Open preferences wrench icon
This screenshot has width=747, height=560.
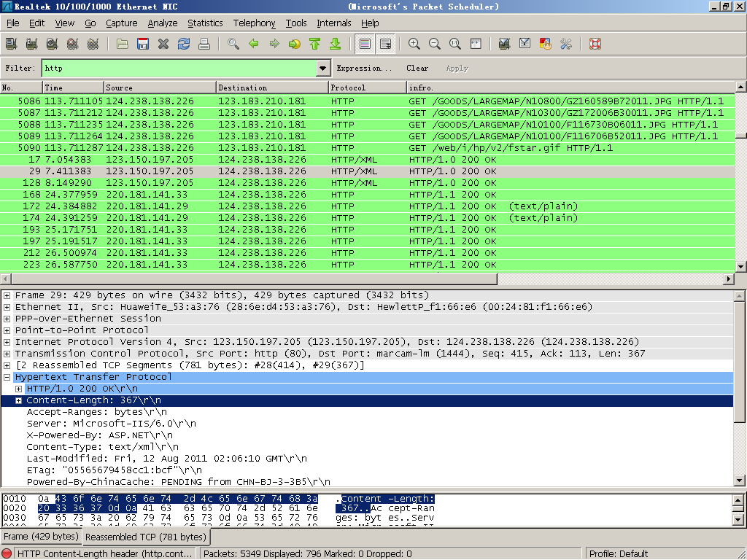566,44
